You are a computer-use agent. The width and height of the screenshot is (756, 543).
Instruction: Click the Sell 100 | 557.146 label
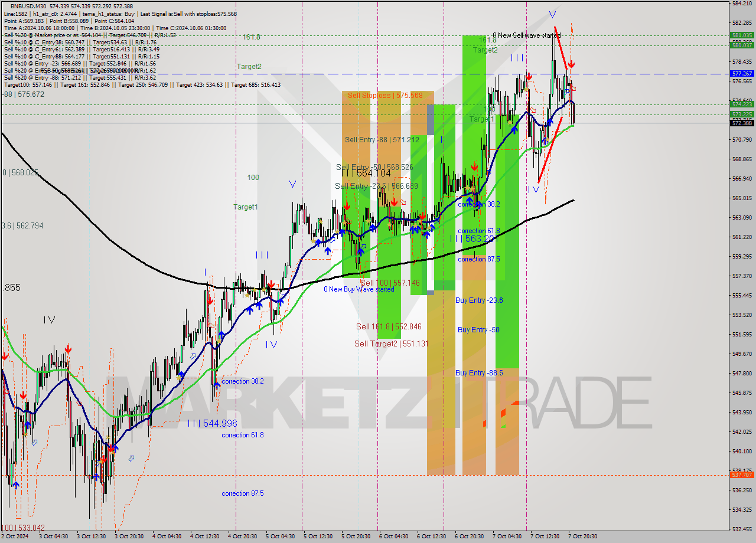coord(390,283)
